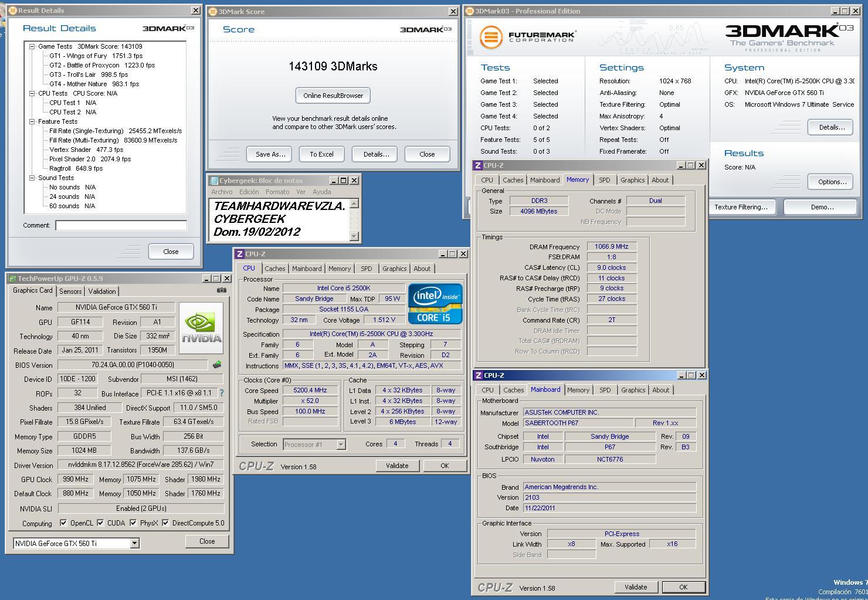Open the Archivo menu in Notepad
868x600 pixels.
point(222,192)
